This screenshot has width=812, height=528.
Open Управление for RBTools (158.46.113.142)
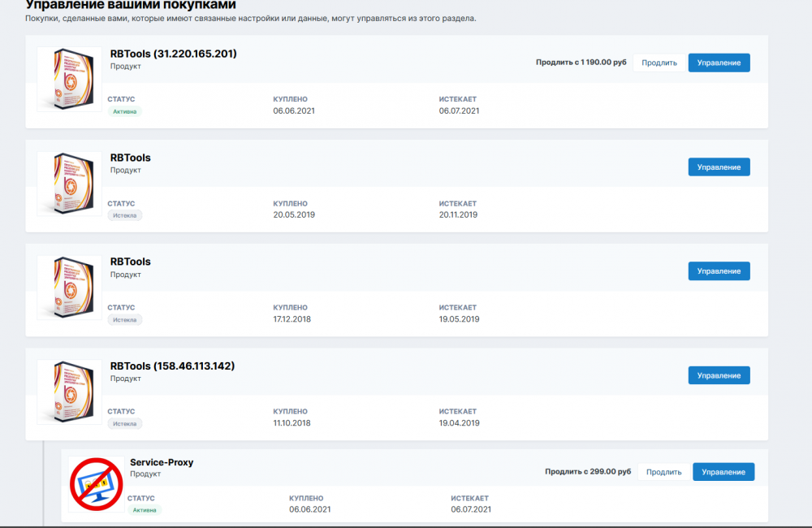pos(719,376)
